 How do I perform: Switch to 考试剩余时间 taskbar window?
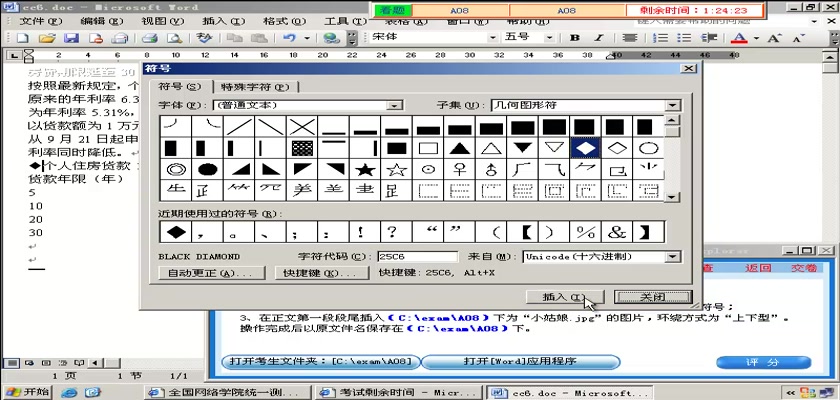point(399,393)
